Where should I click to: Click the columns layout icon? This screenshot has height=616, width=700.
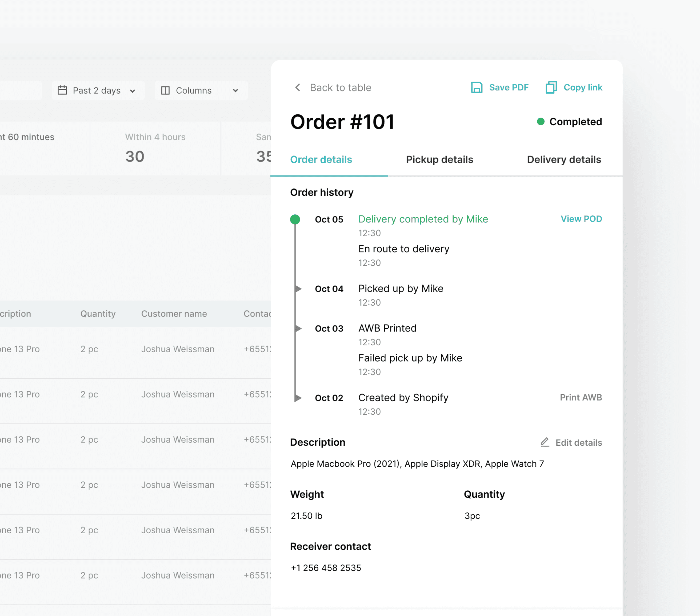tap(165, 90)
